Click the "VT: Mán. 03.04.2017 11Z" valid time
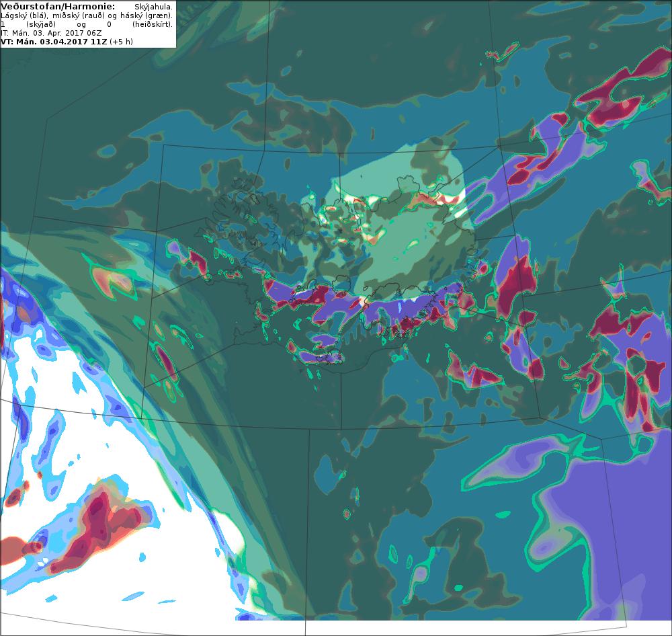This screenshot has height=636, width=672. [54, 42]
